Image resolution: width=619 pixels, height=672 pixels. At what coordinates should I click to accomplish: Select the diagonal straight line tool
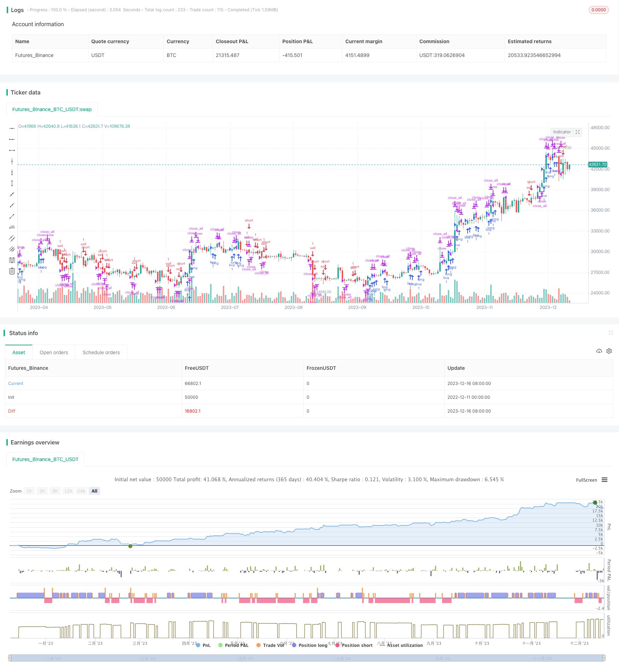point(12,194)
